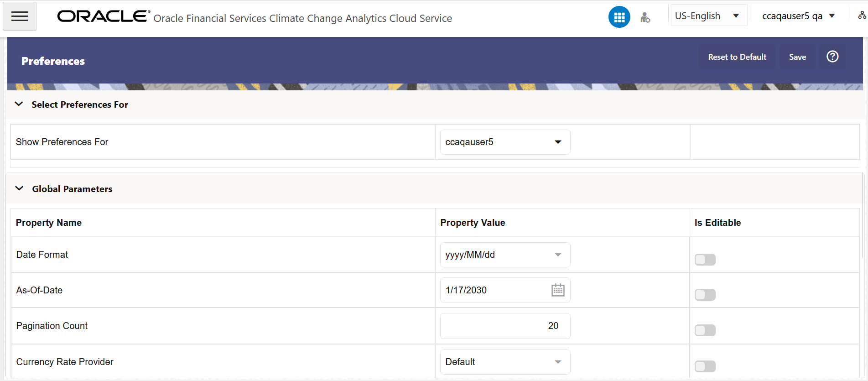This screenshot has width=868, height=381.
Task: Collapse the Global Parameters section
Action: [x=19, y=188]
